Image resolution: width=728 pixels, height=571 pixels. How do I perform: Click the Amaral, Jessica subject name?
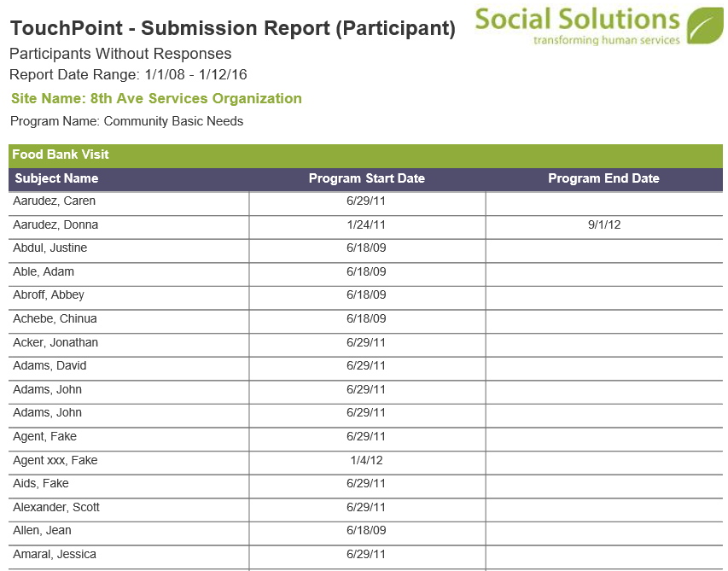point(55,554)
